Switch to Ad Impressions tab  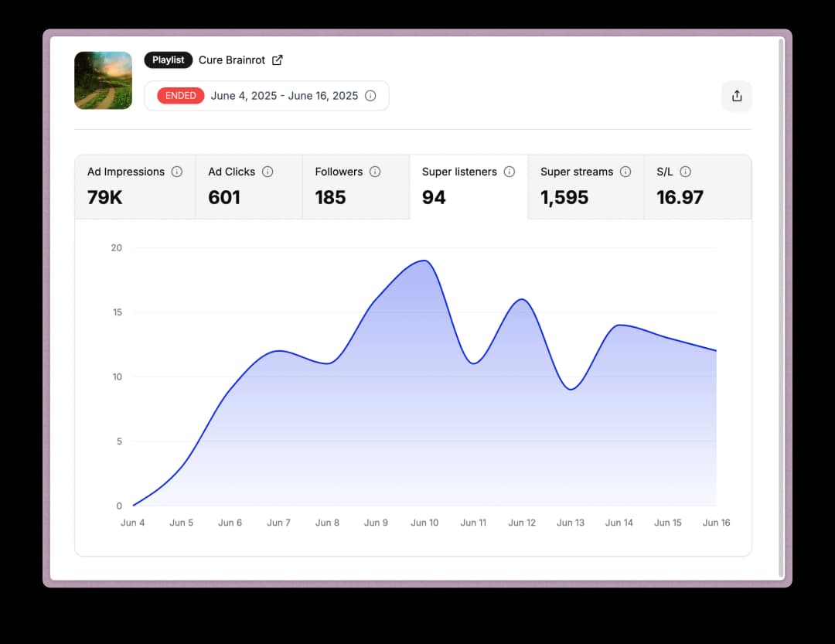click(x=135, y=187)
